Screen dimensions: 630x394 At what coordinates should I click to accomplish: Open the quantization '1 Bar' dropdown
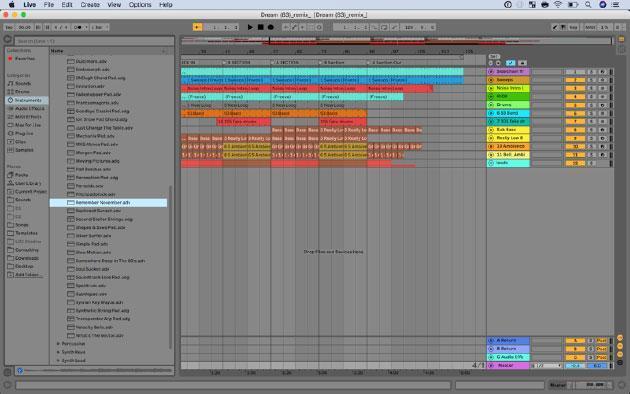99,27
